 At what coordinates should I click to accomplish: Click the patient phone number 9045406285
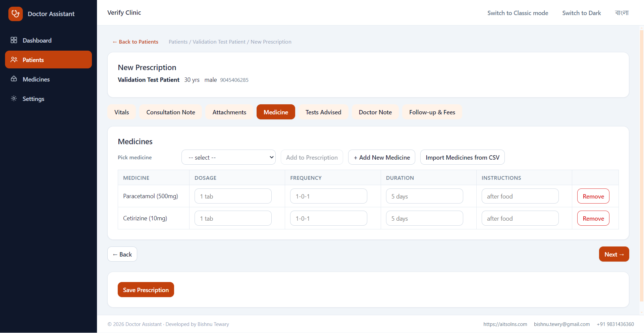[x=234, y=80]
